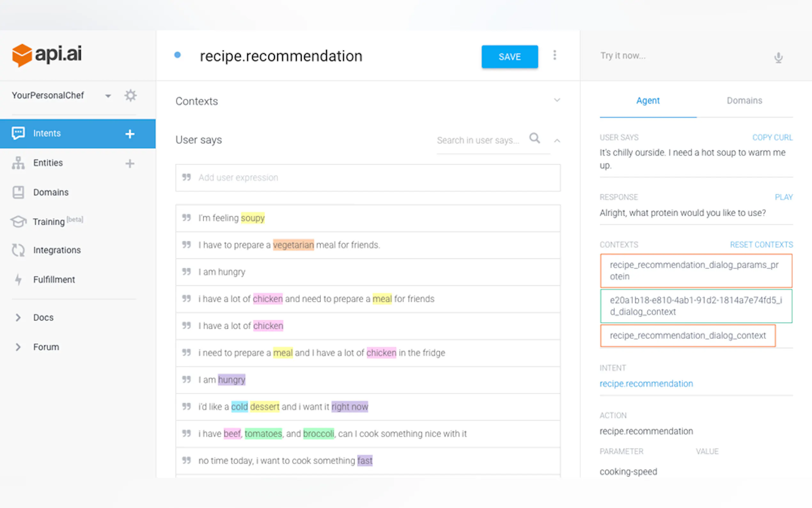Select the Agent tab

pyautogui.click(x=647, y=100)
